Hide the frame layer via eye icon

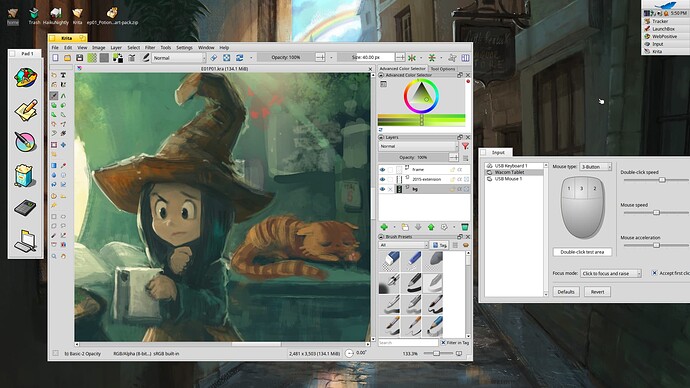point(382,169)
